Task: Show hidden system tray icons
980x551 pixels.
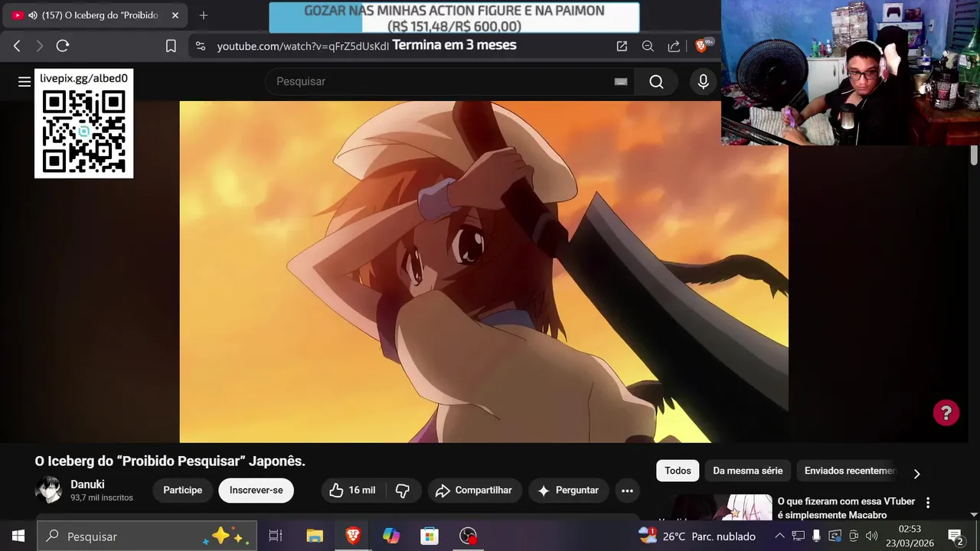Action: click(x=779, y=536)
